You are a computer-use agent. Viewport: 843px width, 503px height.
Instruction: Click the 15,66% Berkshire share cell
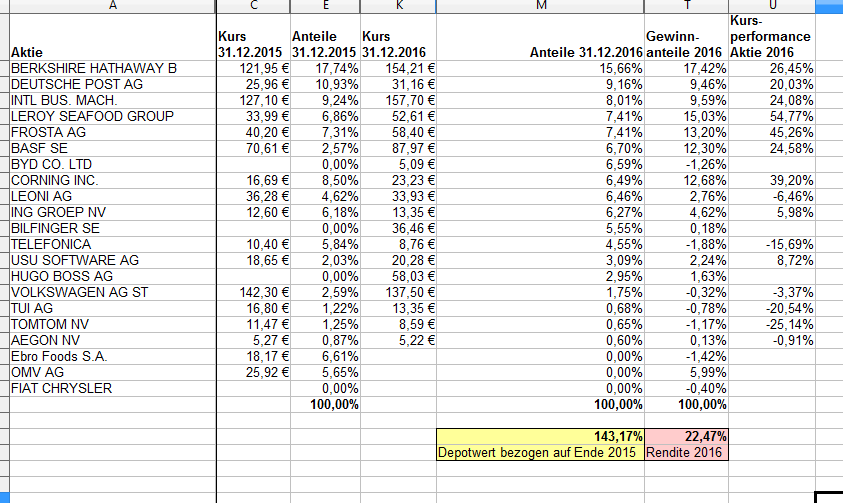coord(540,68)
